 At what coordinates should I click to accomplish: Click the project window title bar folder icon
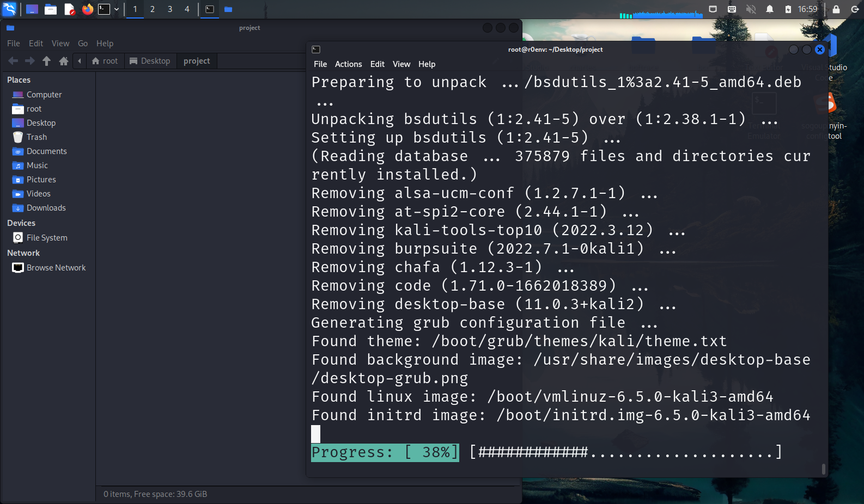10,28
